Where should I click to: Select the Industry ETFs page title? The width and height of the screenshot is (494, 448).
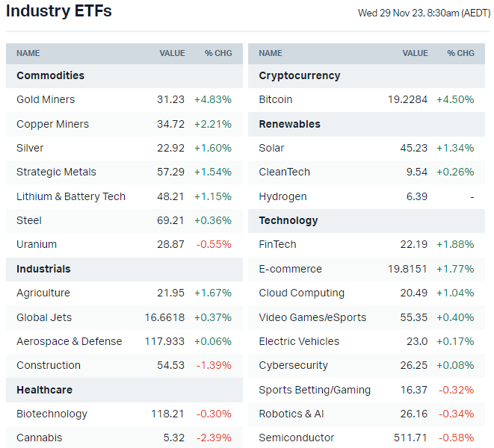pos(59,11)
